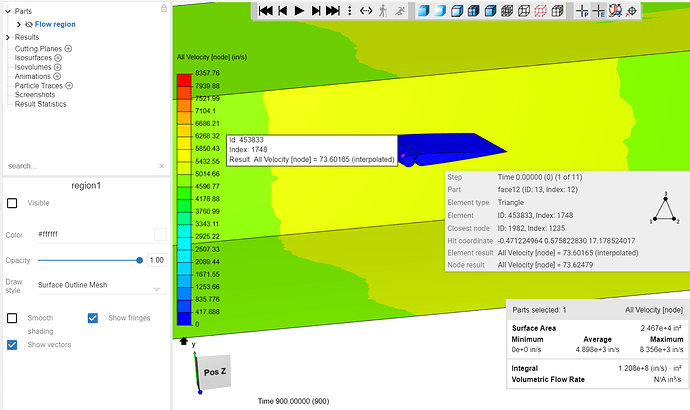The width and height of the screenshot is (690, 410).
Task: Clear the search field with X
Action: pyautogui.click(x=161, y=166)
